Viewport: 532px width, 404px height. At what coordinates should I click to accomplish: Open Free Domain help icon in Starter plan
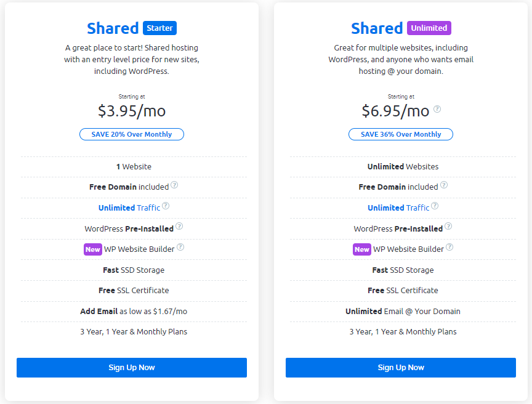click(x=174, y=185)
